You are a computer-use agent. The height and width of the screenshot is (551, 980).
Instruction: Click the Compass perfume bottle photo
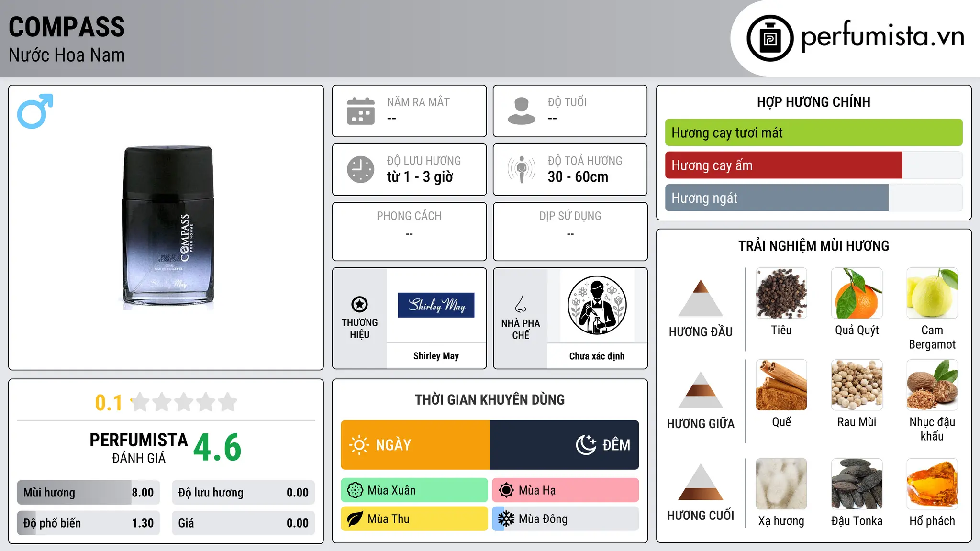168,227
